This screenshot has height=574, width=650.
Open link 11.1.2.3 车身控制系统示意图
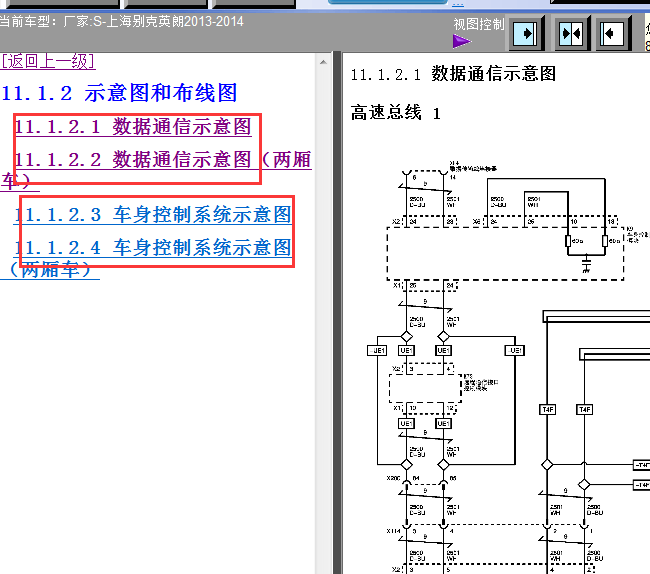[153, 215]
